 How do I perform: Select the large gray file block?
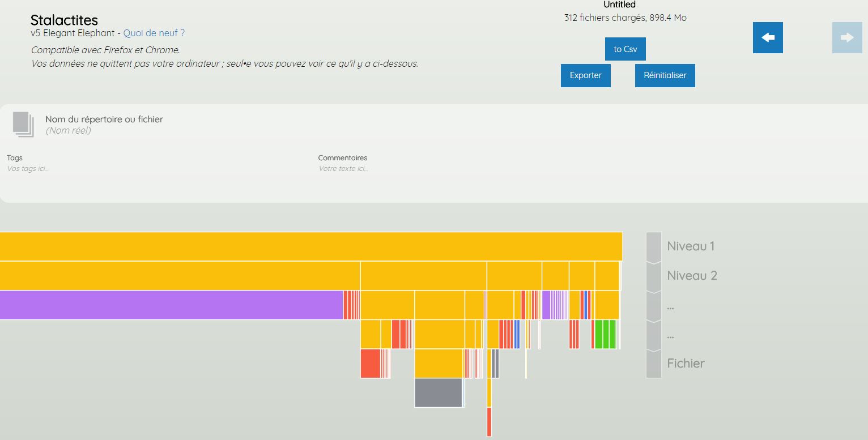tap(438, 393)
